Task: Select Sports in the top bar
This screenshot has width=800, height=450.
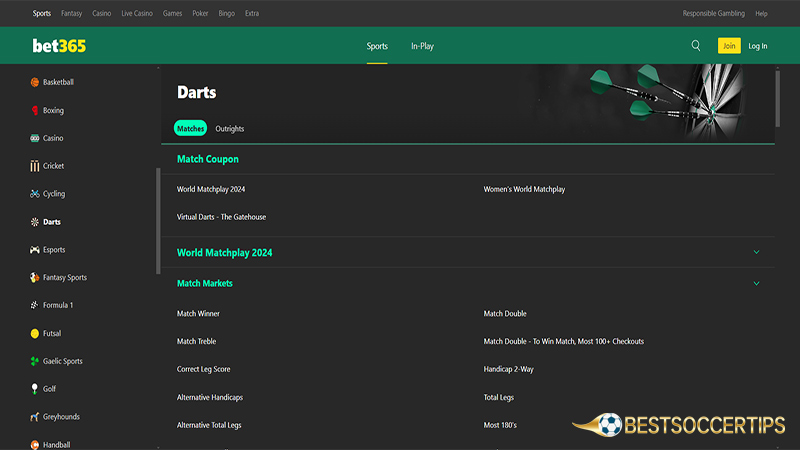Action: [x=42, y=13]
